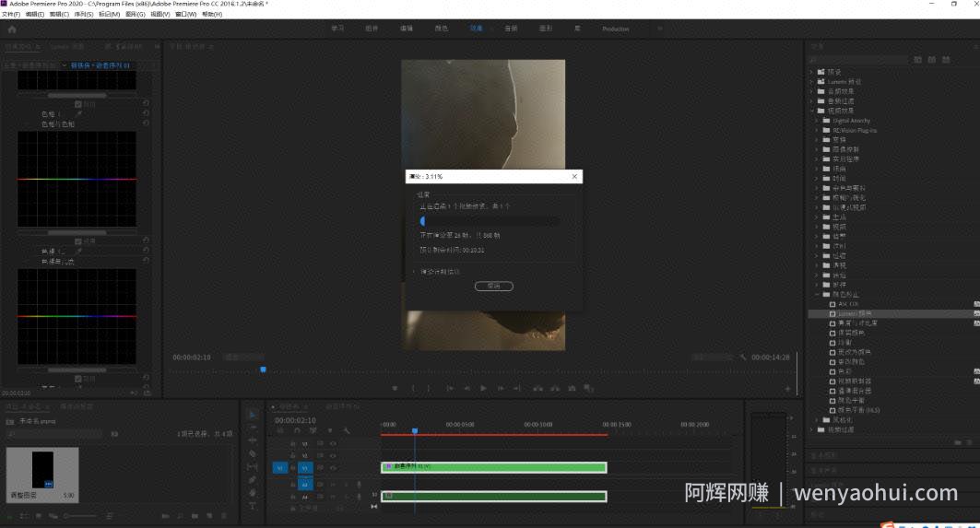Click the Export Frame camera icon
Screen dimensions: 980x528
572,388
